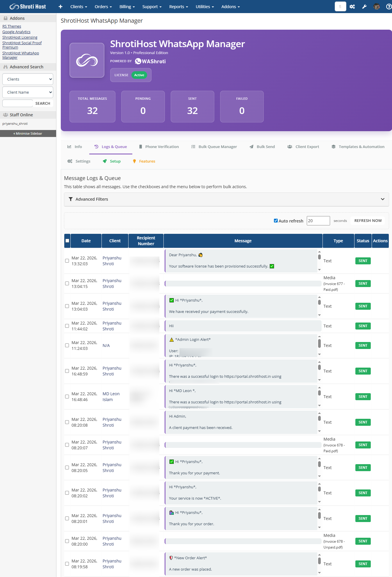392x577 pixels.
Task: Click the Shroti Host logo
Action: [x=28, y=6]
